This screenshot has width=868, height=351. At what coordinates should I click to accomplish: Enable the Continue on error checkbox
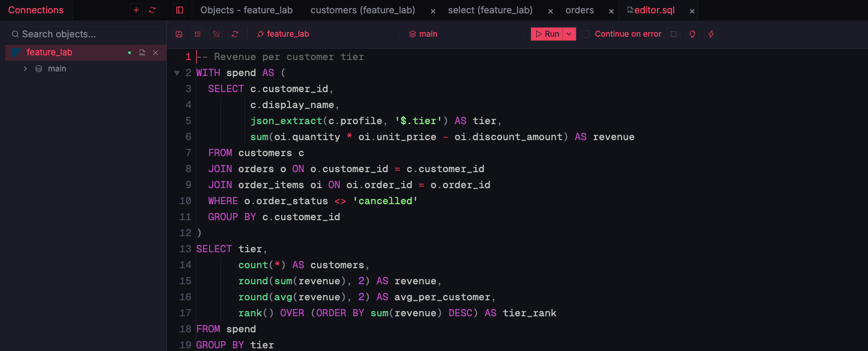click(x=586, y=34)
